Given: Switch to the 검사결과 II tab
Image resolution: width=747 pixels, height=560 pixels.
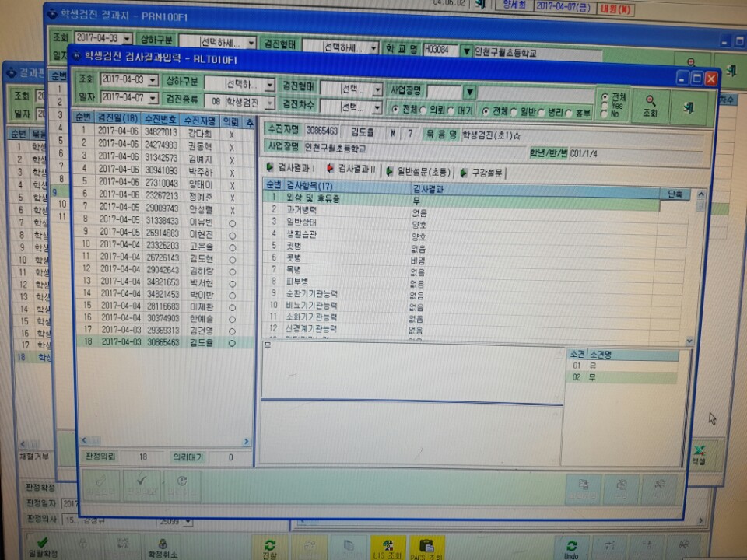Looking at the screenshot, I should tap(352, 169).
